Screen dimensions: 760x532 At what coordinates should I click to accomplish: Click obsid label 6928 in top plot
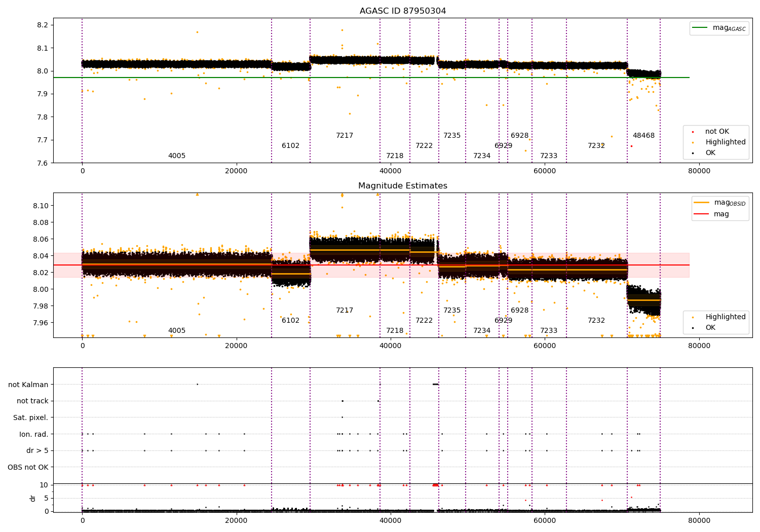519,136
